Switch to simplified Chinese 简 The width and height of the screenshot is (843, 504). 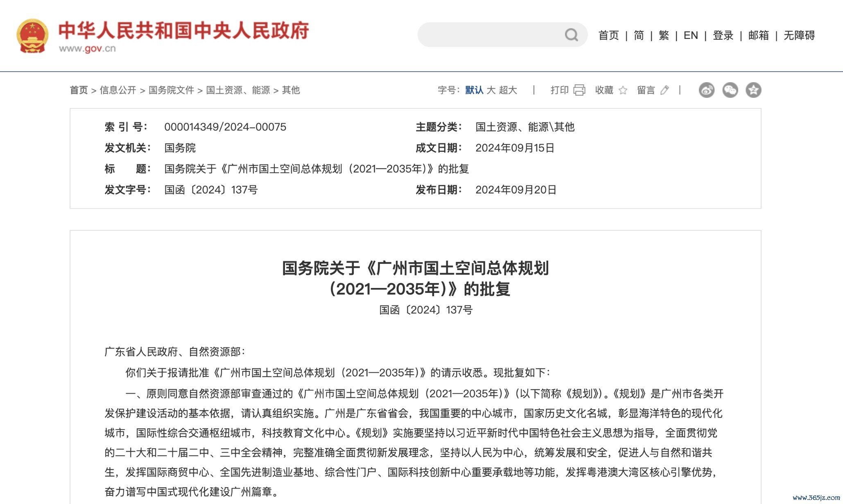click(x=639, y=35)
